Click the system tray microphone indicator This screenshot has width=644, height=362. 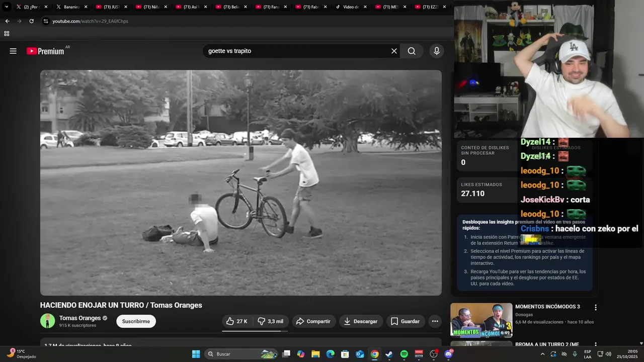[575, 354]
